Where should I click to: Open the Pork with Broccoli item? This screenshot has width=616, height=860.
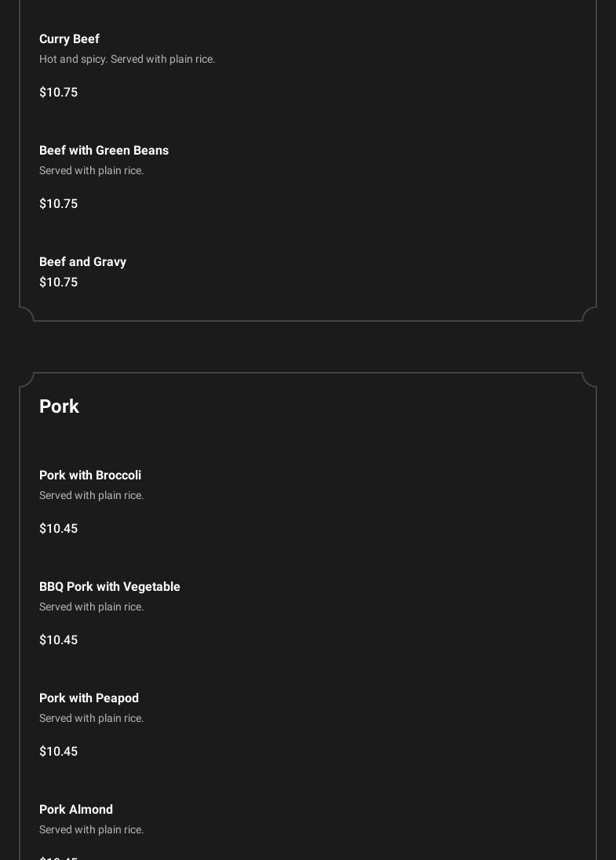tap(90, 476)
